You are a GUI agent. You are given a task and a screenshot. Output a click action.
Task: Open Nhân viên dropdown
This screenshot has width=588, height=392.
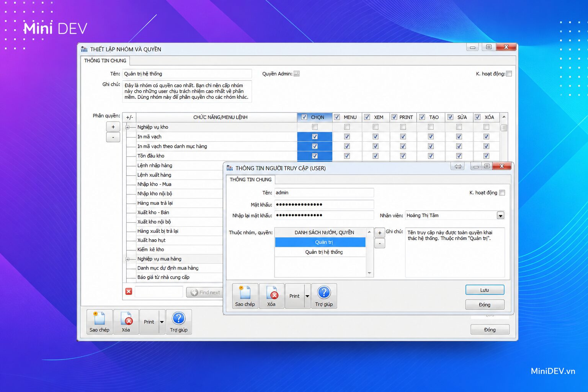click(500, 216)
